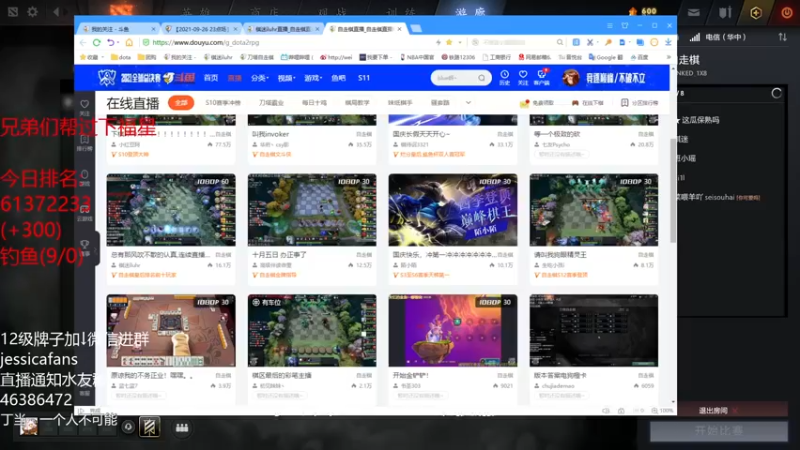Open the Google bookmark
The image size is (800, 450).
pos(606,57)
